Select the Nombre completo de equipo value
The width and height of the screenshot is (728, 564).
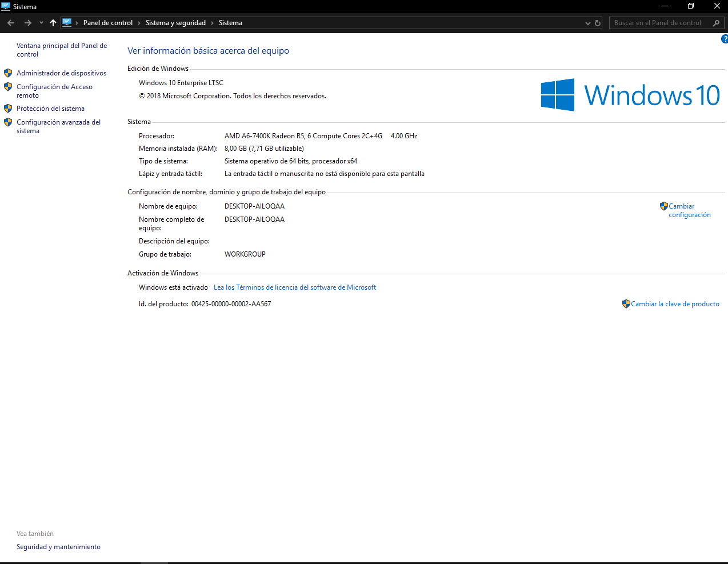[x=254, y=219]
